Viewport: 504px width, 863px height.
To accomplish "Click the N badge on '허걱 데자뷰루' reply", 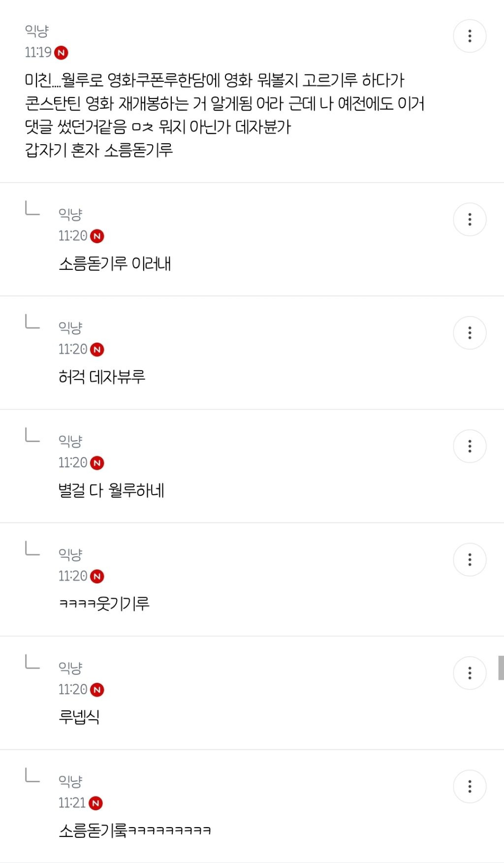I will point(97,350).
